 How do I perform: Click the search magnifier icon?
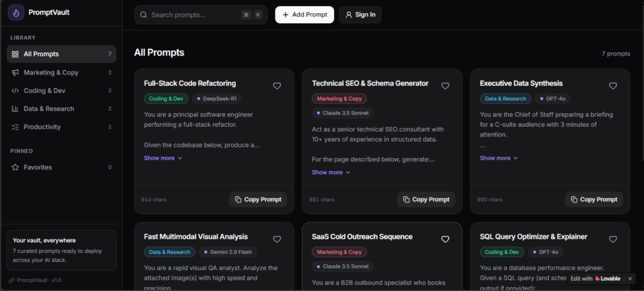(143, 15)
